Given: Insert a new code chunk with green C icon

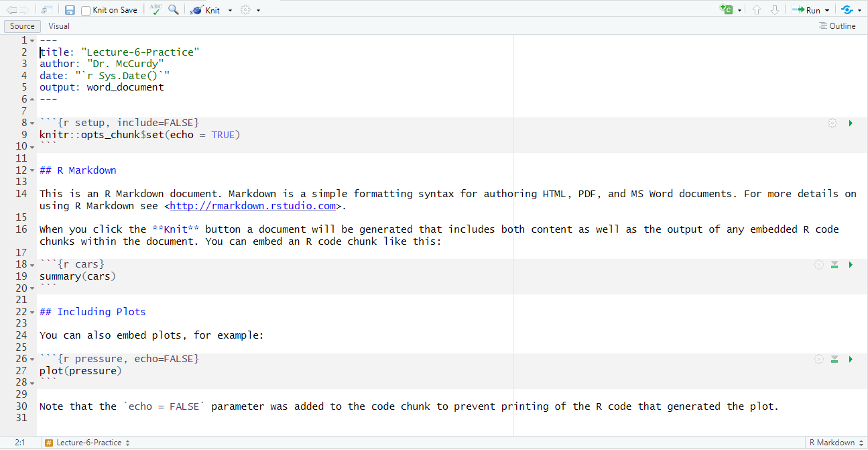Looking at the screenshot, I should pyautogui.click(x=727, y=10).
